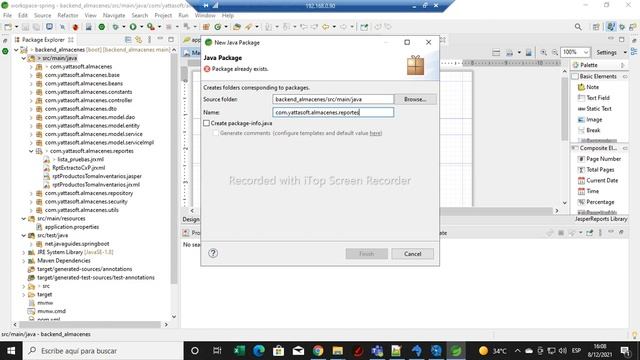The width and height of the screenshot is (640, 360).
Task: Select the Page Number composite element
Action: [599, 159]
